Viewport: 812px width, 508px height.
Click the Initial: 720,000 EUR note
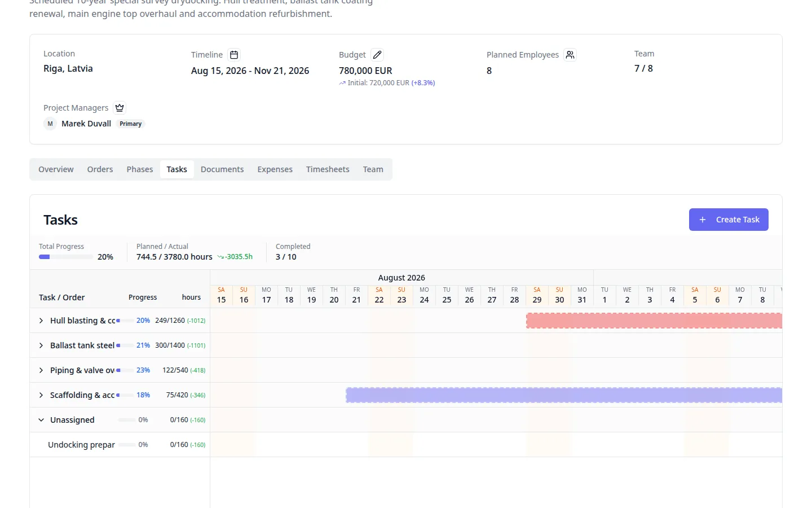pos(387,83)
